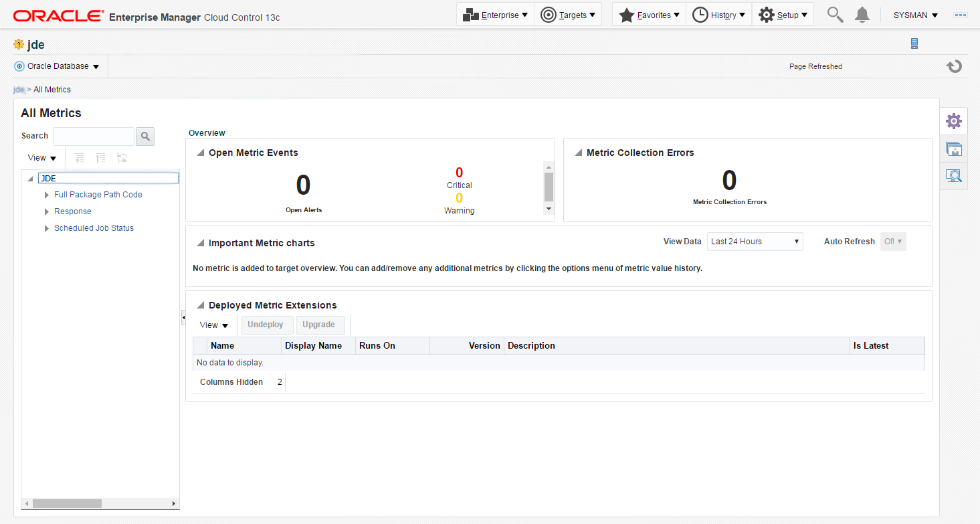Open the Oracle Database dropdown menu
Viewport: 980px width, 524px height.
pos(57,66)
